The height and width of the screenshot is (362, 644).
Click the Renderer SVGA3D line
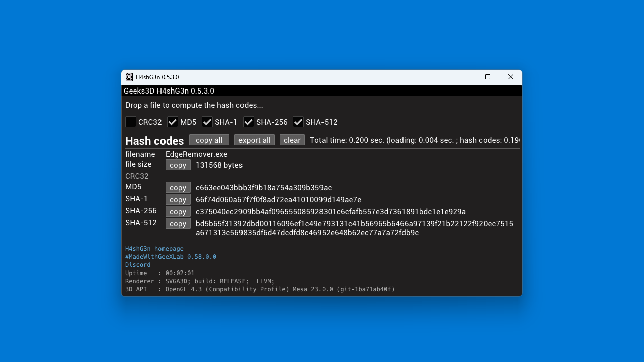(x=200, y=281)
